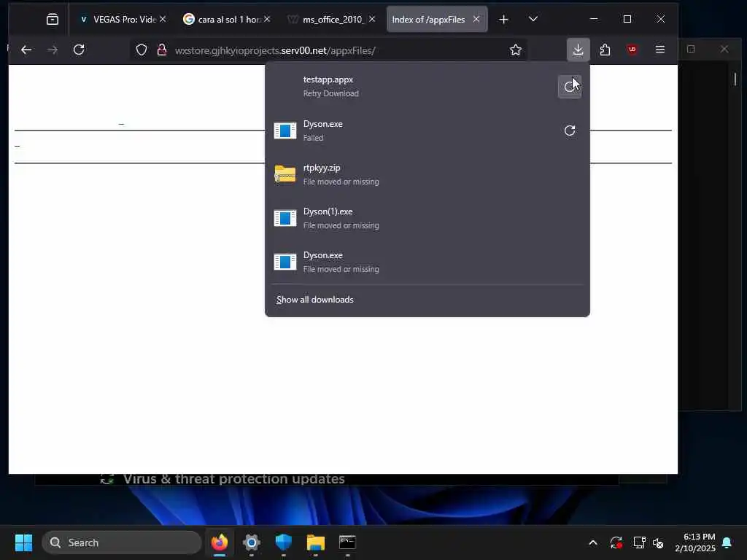The height and width of the screenshot is (560, 747).
Task: Close the Index of /appxFiles tab
Action: click(x=476, y=19)
